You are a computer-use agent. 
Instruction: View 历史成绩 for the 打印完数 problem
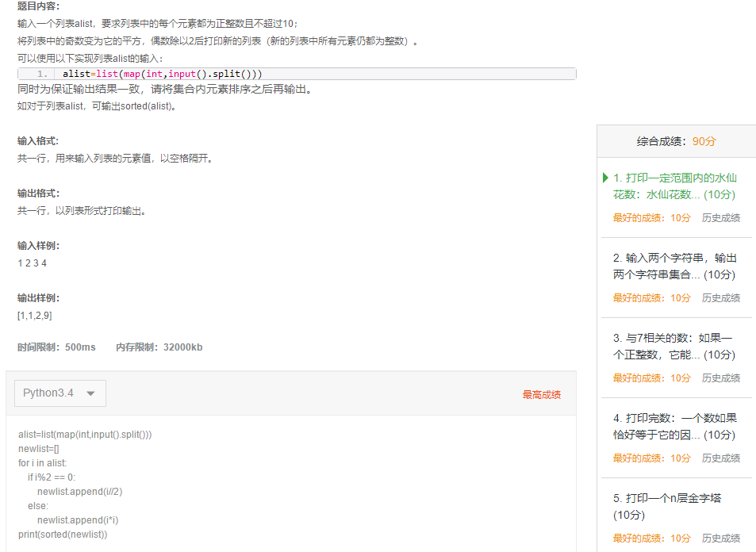click(720, 458)
